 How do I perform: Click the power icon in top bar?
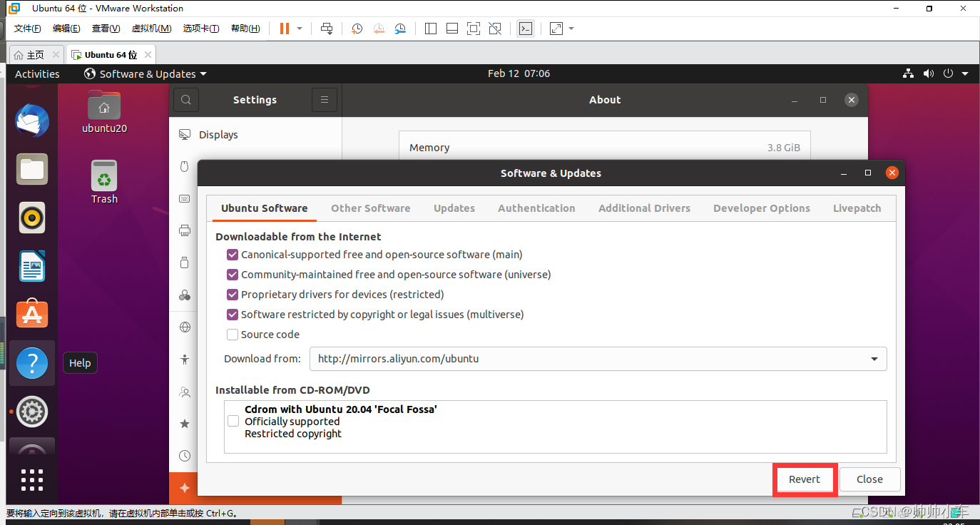(948, 73)
